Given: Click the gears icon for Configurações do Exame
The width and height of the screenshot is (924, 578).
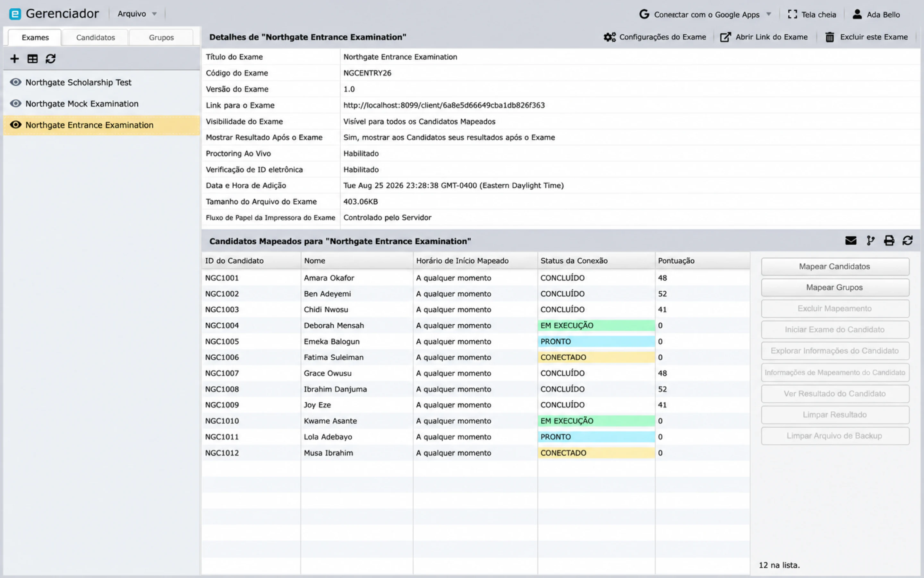Looking at the screenshot, I should pyautogui.click(x=610, y=37).
